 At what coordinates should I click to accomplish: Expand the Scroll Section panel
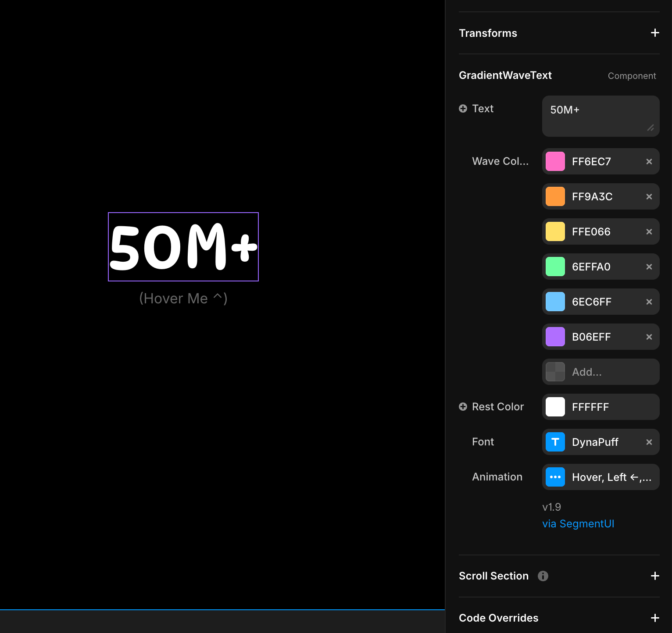(655, 576)
